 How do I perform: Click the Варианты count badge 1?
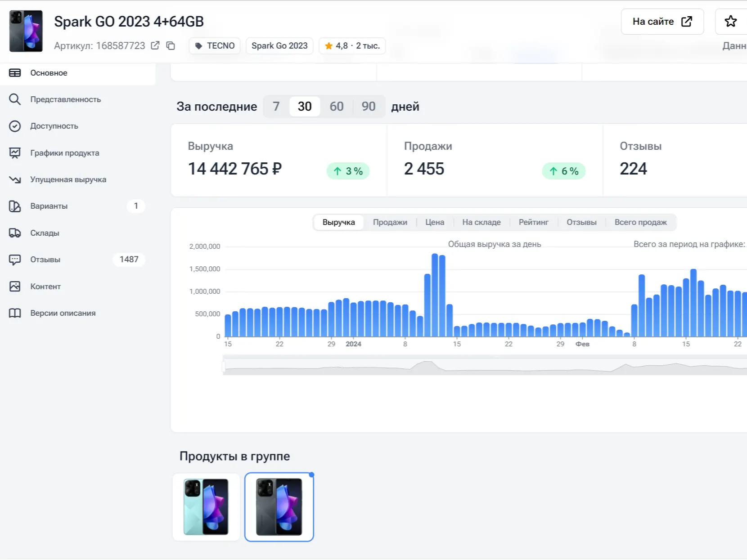click(x=136, y=206)
